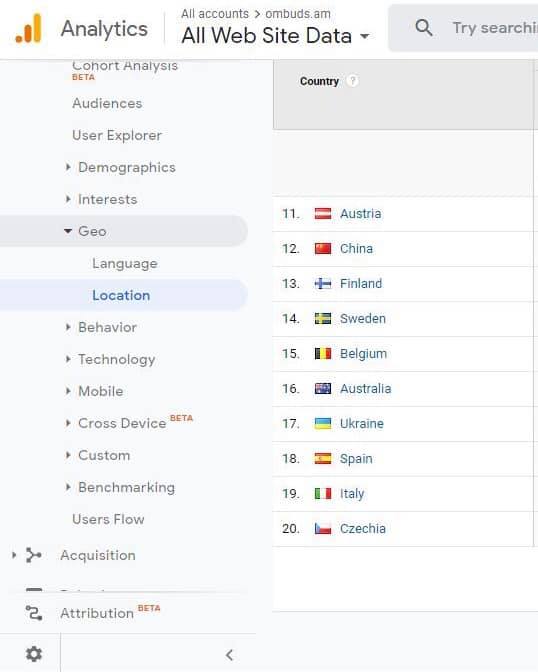The height and width of the screenshot is (672, 538).
Task: Click the Acquisition icon
Action: (x=33, y=555)
